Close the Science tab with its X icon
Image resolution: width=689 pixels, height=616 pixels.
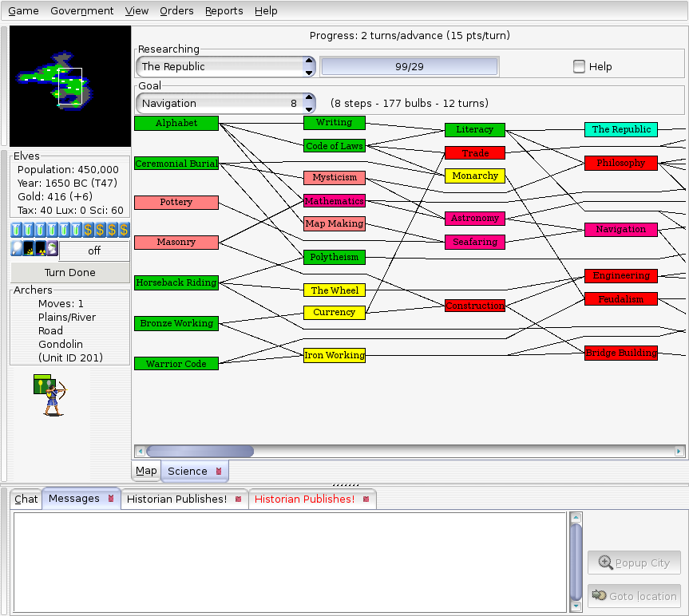[x=219, y=471]
